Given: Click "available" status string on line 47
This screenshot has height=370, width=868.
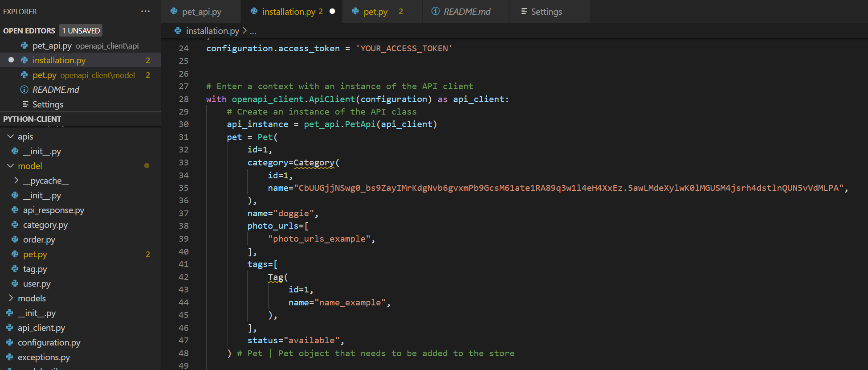Looking at the screenshot, I should pos(312,341).
